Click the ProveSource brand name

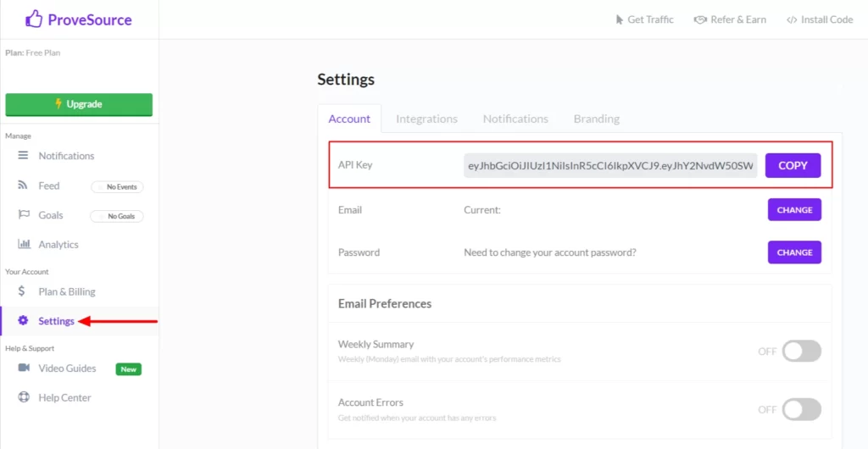point(90,19)
